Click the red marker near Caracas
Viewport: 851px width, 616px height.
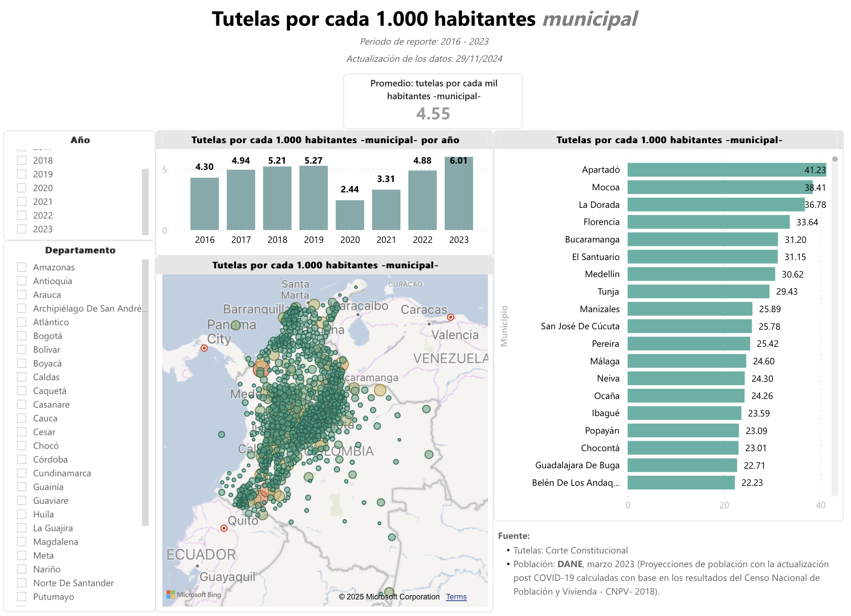coord(451,317)
